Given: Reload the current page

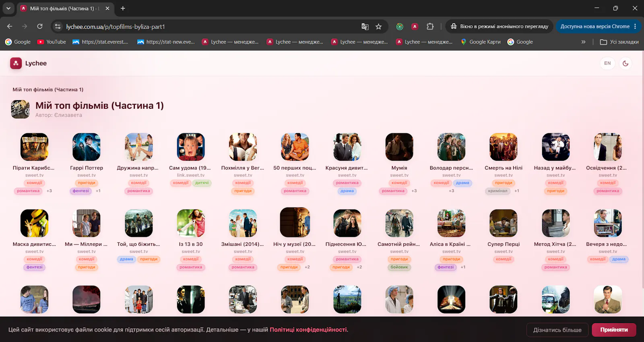Looking at the screenshot, I should [40, 27].
